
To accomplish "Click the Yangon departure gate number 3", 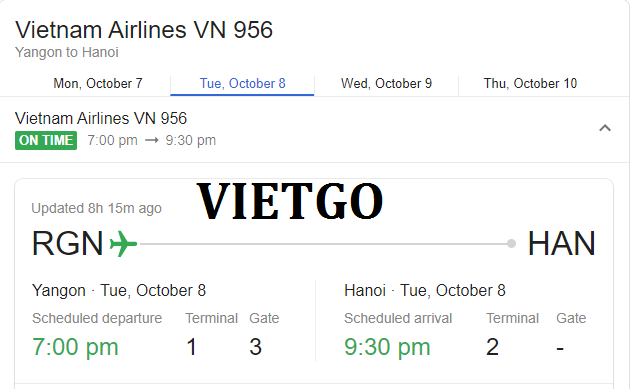I will [256, 347].
